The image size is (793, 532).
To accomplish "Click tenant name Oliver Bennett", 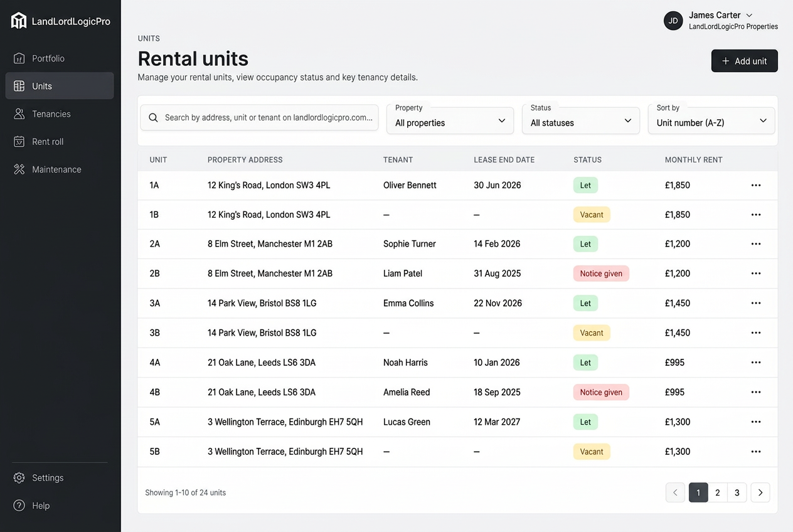I will point(410,185).
